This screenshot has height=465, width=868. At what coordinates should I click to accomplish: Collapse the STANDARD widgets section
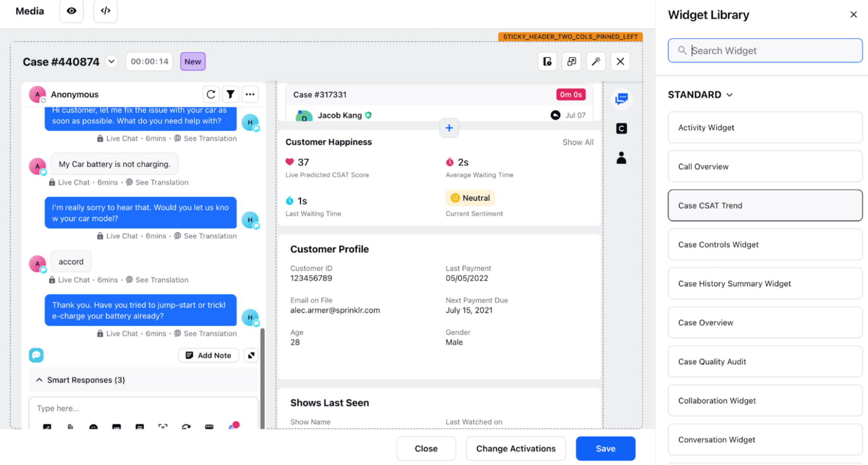point(700,95)
